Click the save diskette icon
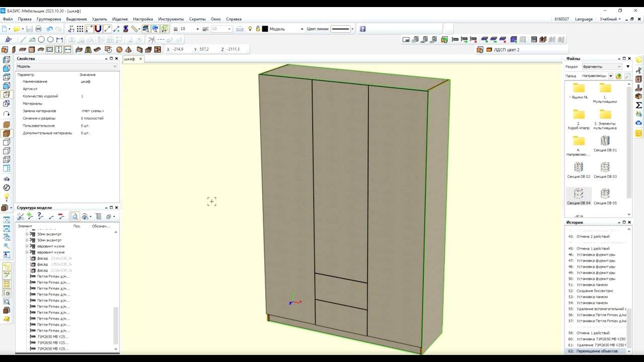 tap(29, 29)
